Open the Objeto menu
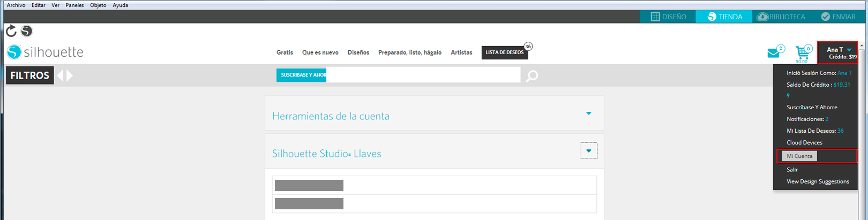Image resolution: width=868 pixels, height=220 pixels. 98,5
